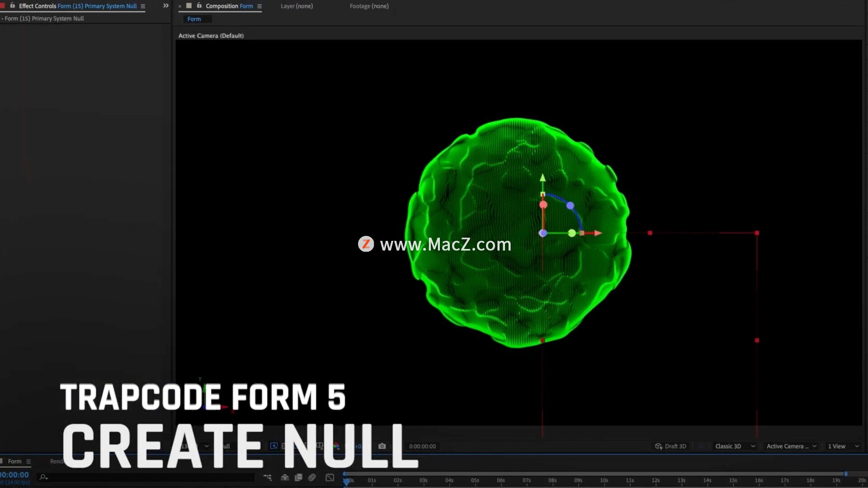Viewport: 868px width, 488px height.
Task: Click the Active Camera (Default) view label
Action: 211,36
